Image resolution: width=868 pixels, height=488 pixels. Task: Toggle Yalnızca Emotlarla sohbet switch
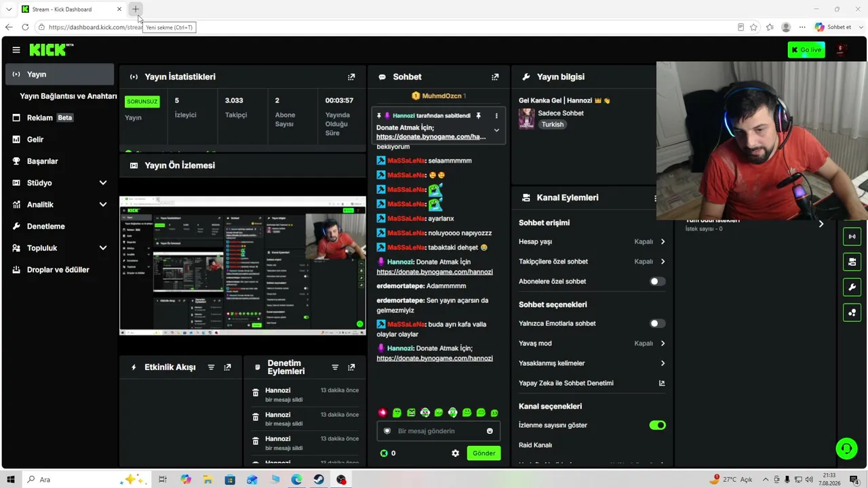pyautogui.click(x=657, y=323)
